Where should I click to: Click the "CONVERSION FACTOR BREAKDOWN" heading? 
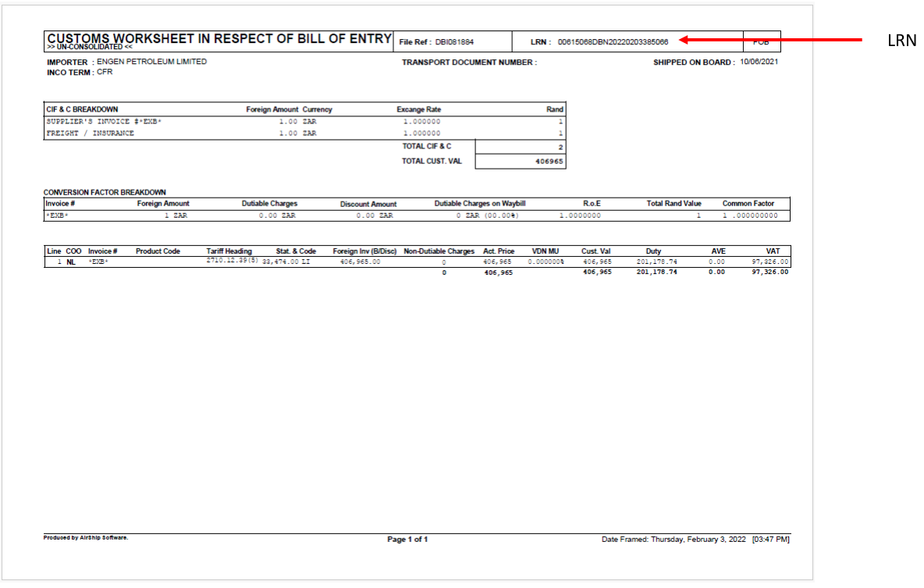105,192
